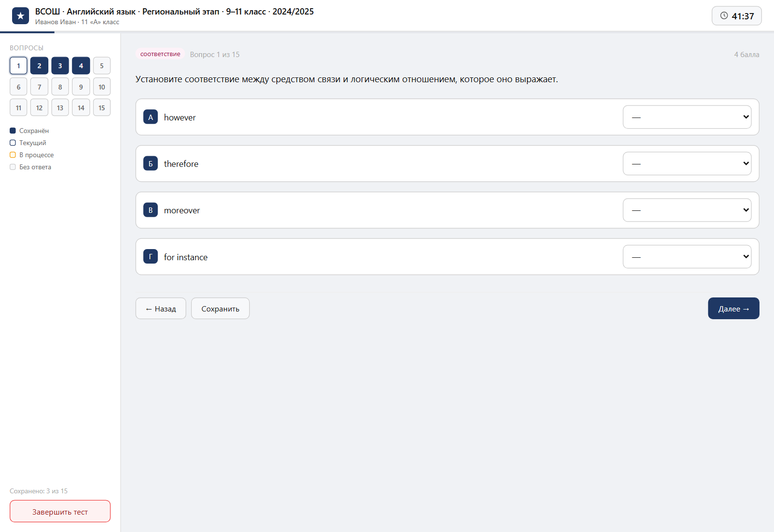Click the clock timer showing 41:37
This screenshot has width=774, height=532.
(x=736, y=16)
